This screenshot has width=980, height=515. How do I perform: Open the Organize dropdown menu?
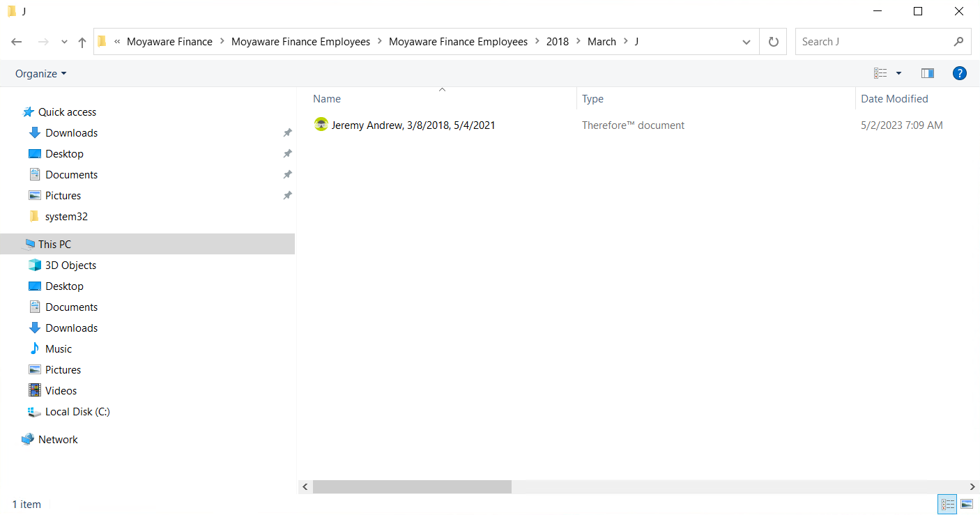tap(40, 73)
